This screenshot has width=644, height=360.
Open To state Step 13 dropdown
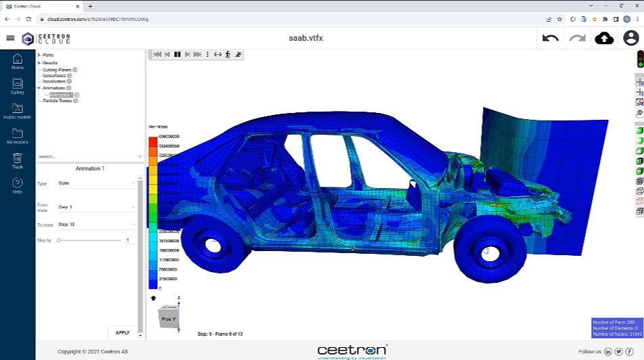coord(97,224)
